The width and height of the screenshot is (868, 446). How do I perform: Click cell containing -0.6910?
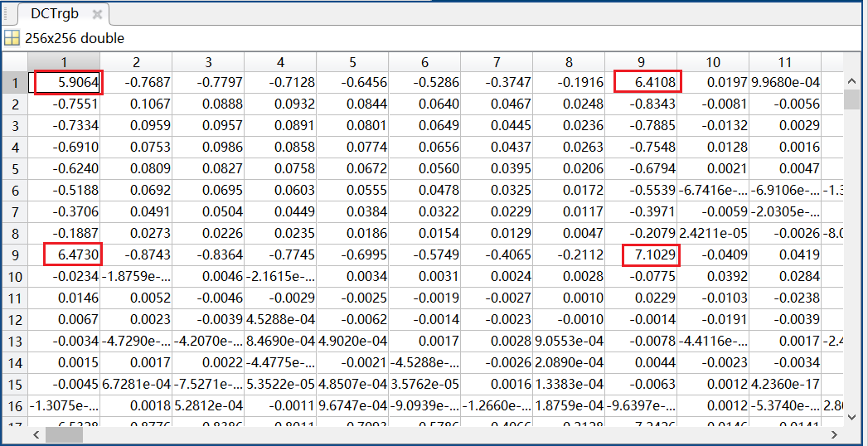click(64, 148)
